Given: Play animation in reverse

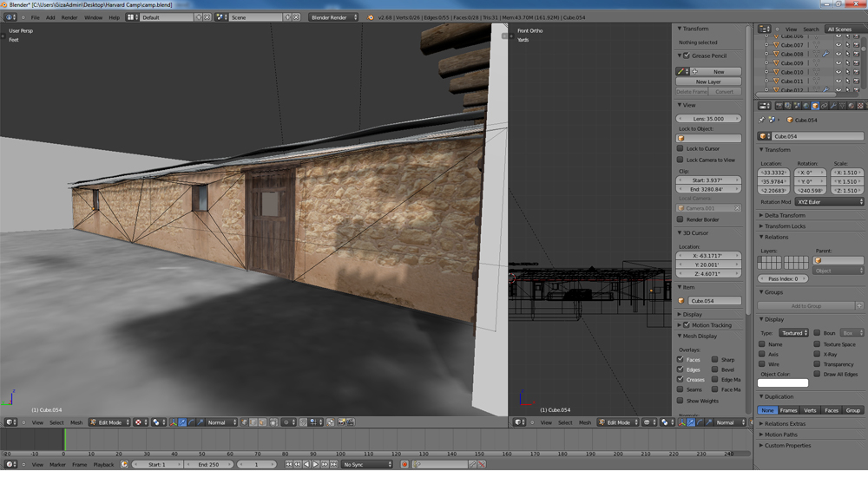Looking at the screenshot, I should click(306, 465).
